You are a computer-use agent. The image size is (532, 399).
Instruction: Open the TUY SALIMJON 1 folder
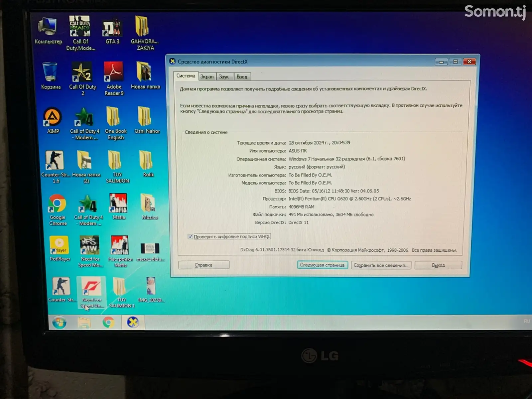121,293
